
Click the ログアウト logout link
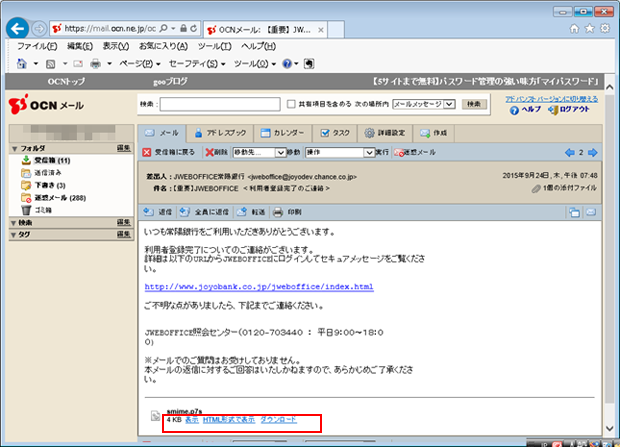[569, 110]
